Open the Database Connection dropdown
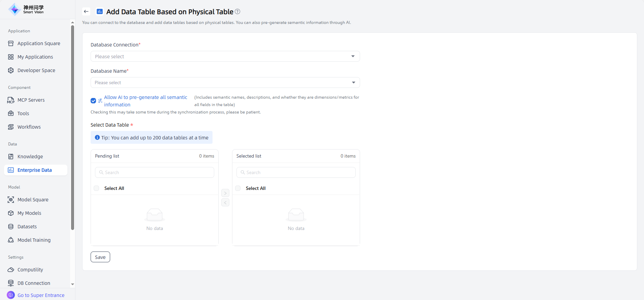 pos(225,56)
